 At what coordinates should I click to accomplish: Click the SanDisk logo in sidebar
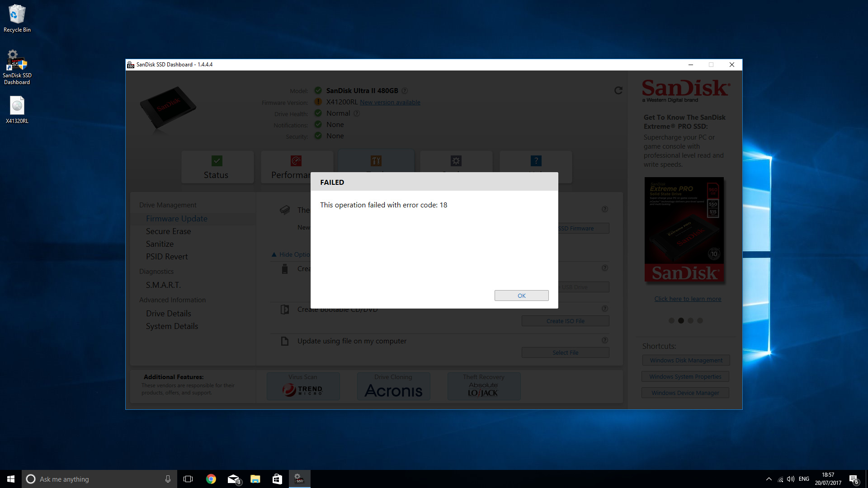pos(686,90)
